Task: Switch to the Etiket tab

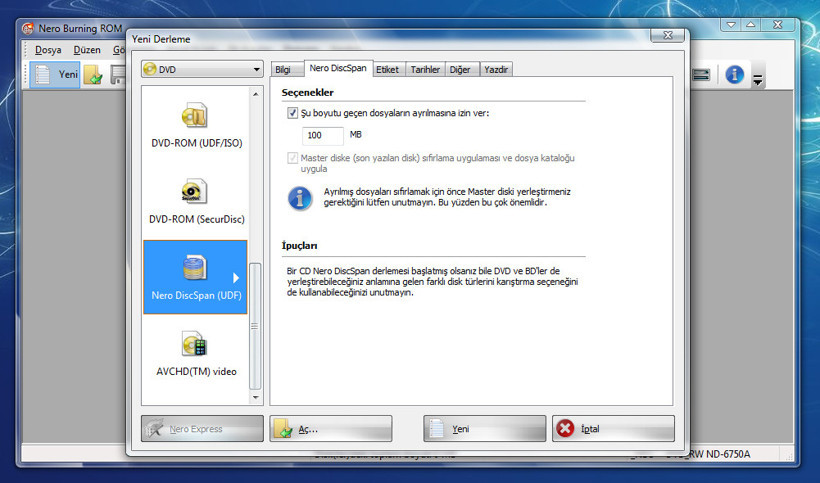Action: pos(388,70)
